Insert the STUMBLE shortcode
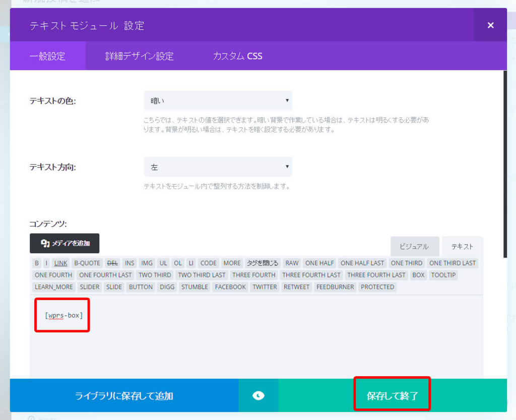This screenshot has width=516, height=420. pos(195,287)
